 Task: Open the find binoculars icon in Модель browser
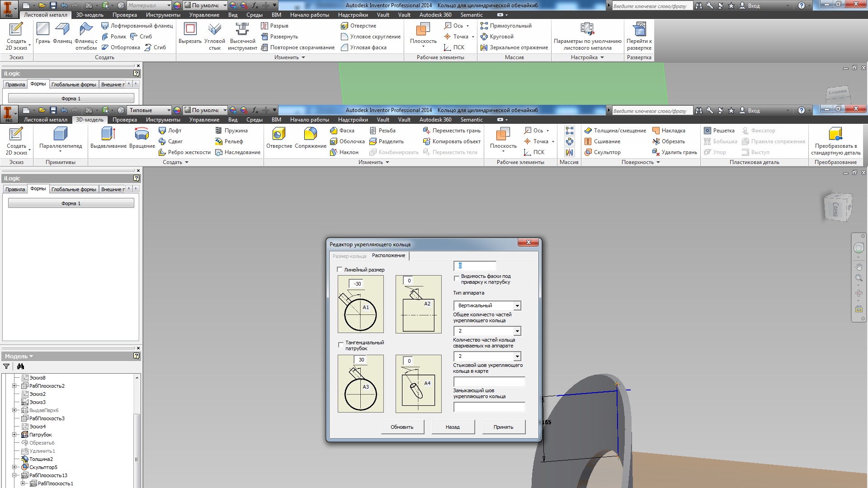tap(20, 366)
